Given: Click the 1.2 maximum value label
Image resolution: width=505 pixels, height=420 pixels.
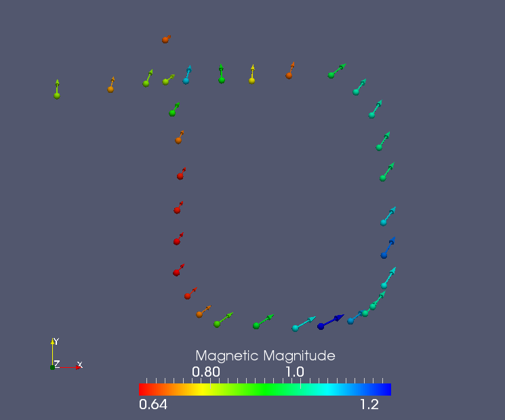Looking at the screenshot, I should click(369, 405).
